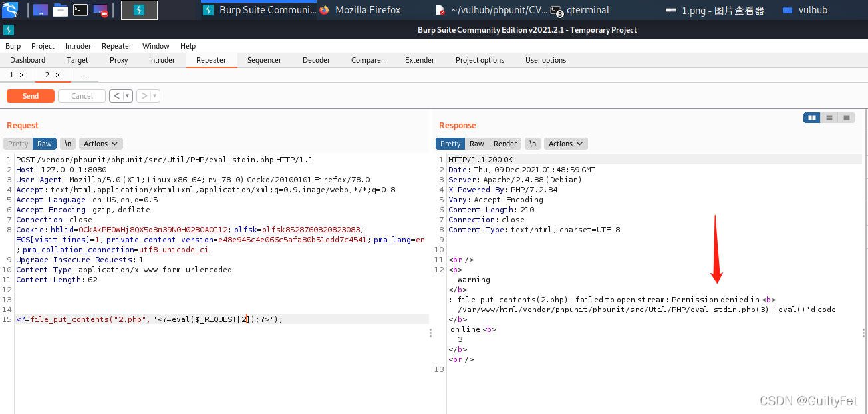Click the POST request line in the Request editor
The height and width of the screenshot is (414, 868).
click(x=164, y=160)
